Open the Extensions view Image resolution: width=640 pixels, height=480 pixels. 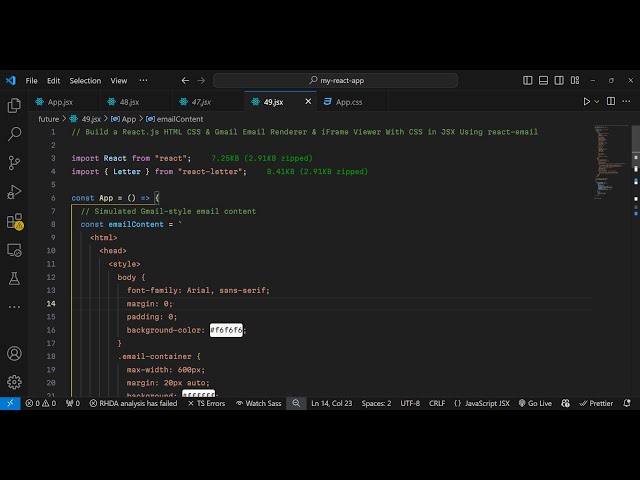pyautogui.click(x=14, y=220)
